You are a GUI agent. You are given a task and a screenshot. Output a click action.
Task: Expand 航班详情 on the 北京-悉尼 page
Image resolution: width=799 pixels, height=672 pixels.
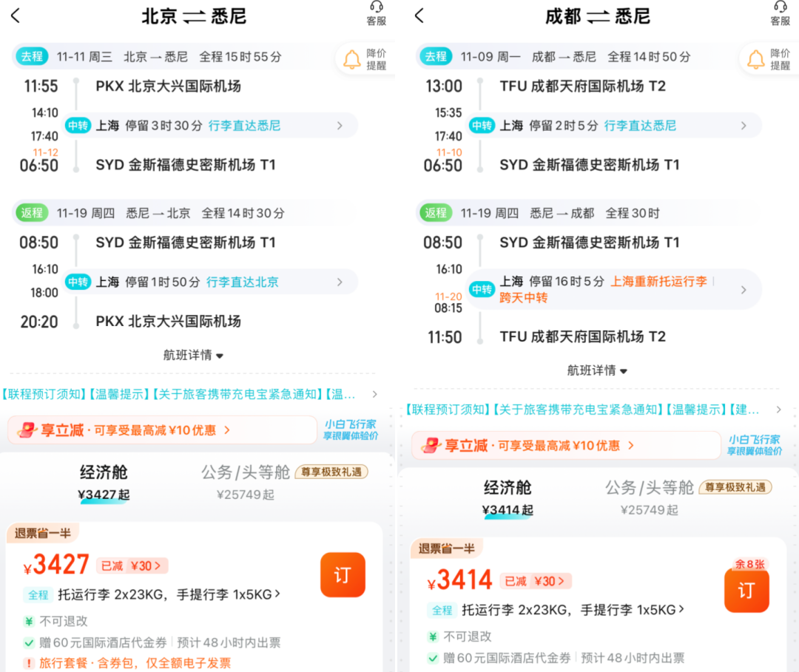click(193, 355)
